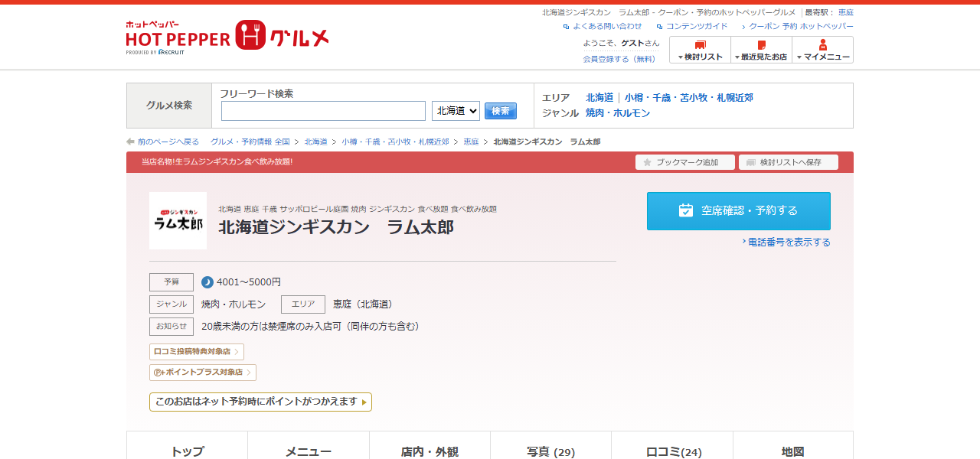Image resolution: width=980 pixels, height=459 pixels.
Task: Open the 最近見たお店 dropdown menu
Action: click(761, 50)
